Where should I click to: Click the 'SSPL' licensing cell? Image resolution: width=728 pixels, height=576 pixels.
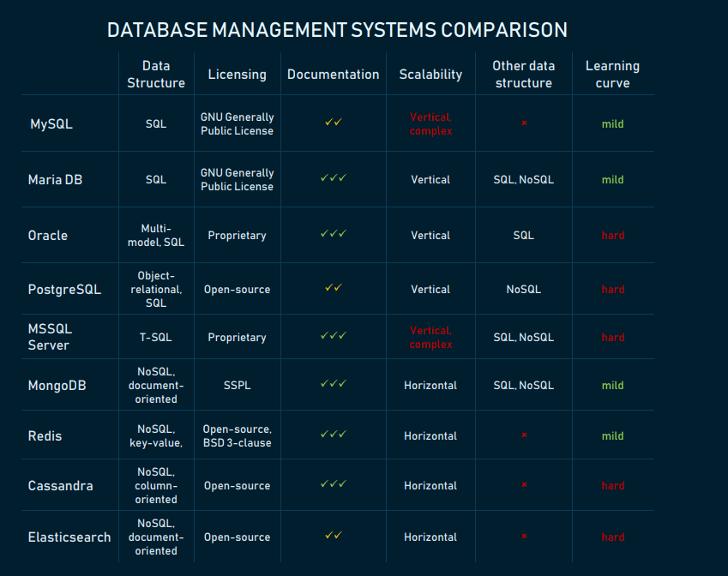(238, 385)
